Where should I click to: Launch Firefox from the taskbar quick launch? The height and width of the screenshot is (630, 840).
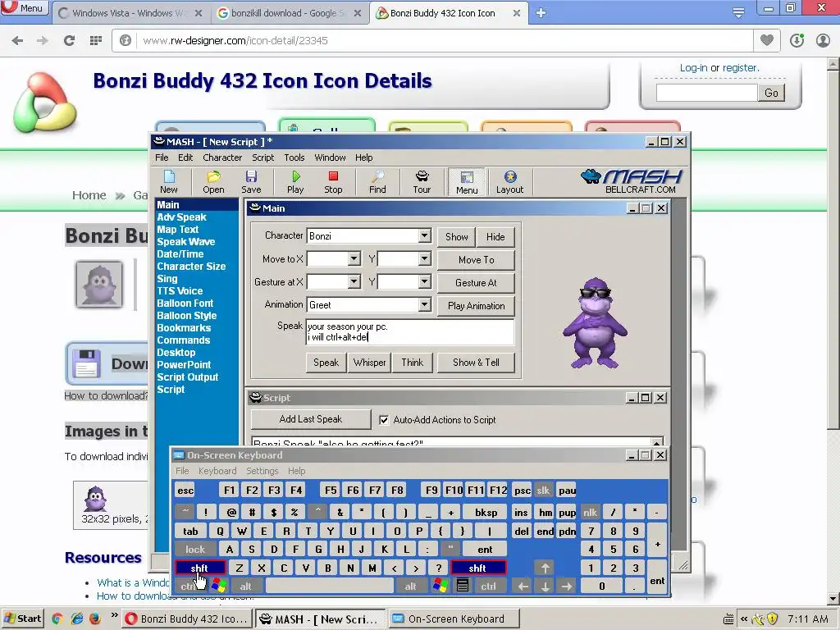click(x=95, y=619)
